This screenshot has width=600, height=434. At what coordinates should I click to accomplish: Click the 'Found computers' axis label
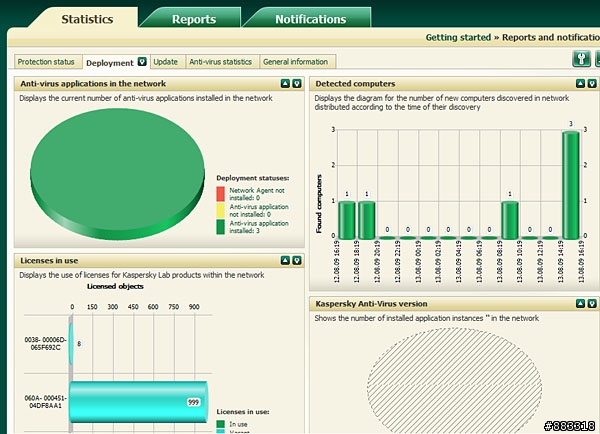(319, 204)
